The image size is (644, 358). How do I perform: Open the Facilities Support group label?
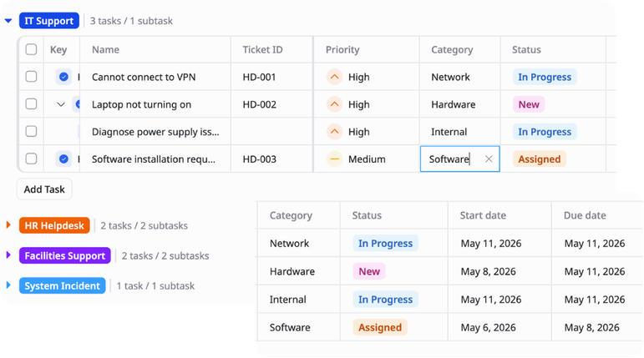[65, 255]
